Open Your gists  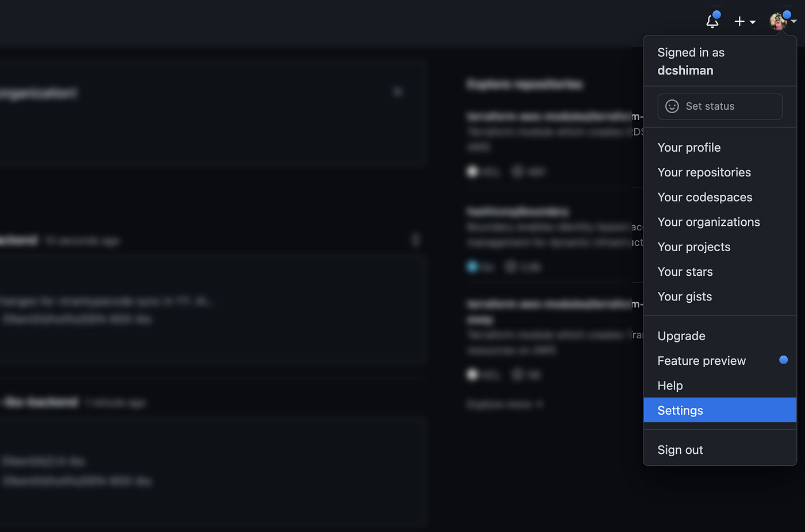(x=685, y=296)
